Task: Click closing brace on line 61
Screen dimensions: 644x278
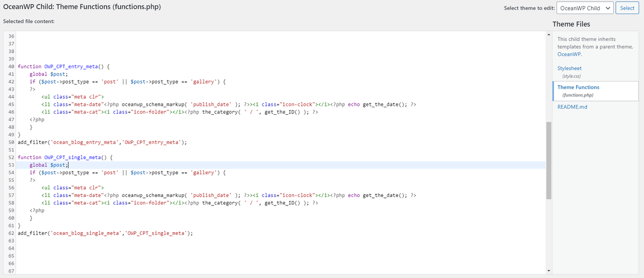Action: click(x=19, y=226)
